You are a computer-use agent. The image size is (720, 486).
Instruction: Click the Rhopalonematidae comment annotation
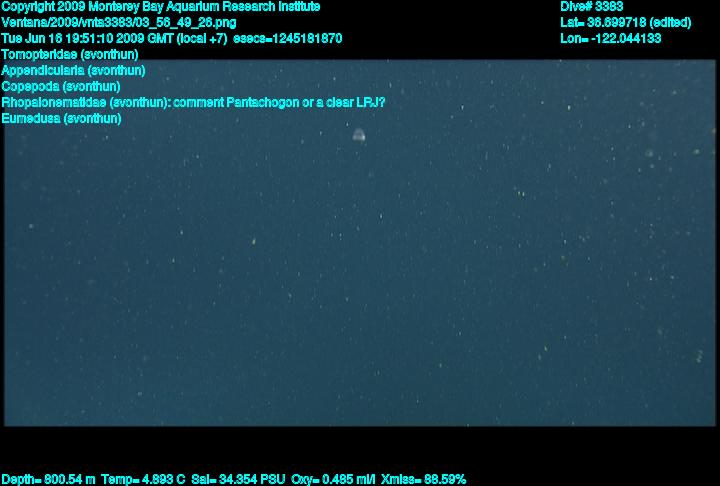pyautogui.click(x=193, y=102)
